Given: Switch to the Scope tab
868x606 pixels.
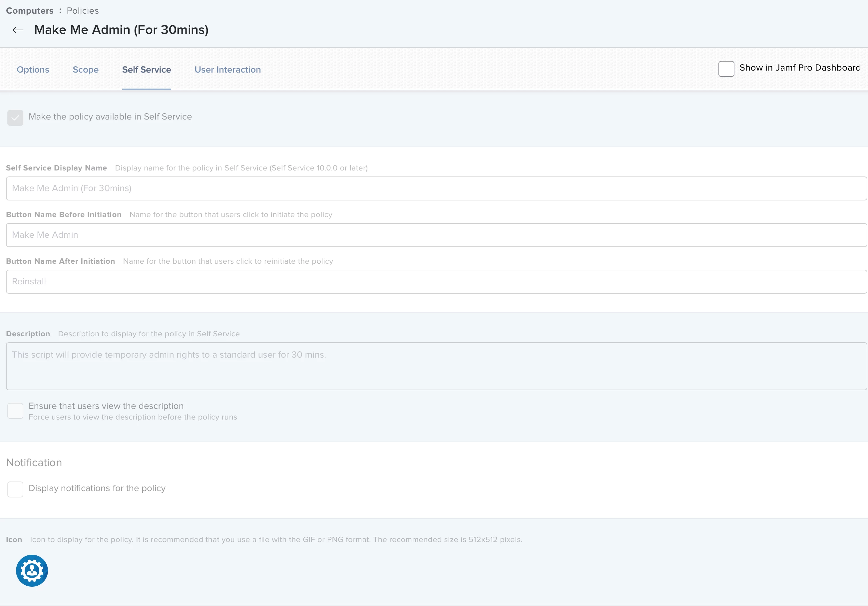Looking at the screenshot, I should [86, 70].
